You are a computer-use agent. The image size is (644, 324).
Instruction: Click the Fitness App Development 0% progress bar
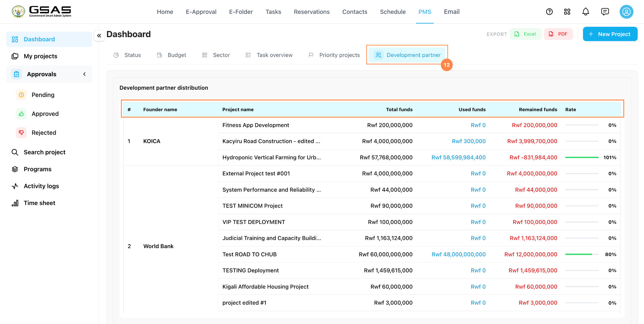(582, 125)
